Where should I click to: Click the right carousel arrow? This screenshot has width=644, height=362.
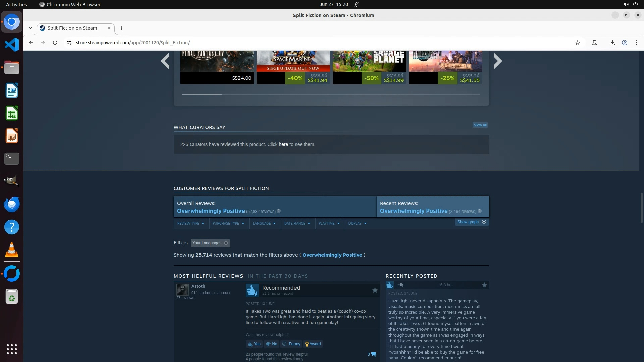[x=498, y=61]
